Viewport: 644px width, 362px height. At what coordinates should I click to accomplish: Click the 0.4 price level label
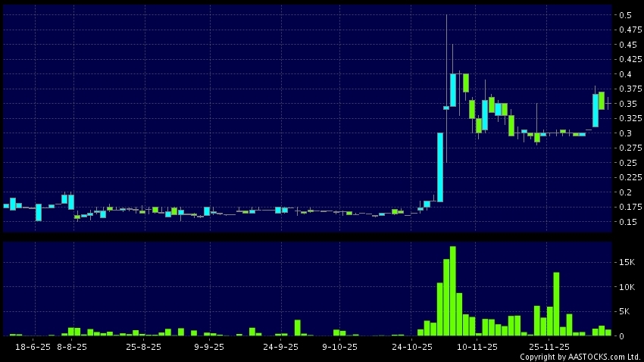[626, 74]
